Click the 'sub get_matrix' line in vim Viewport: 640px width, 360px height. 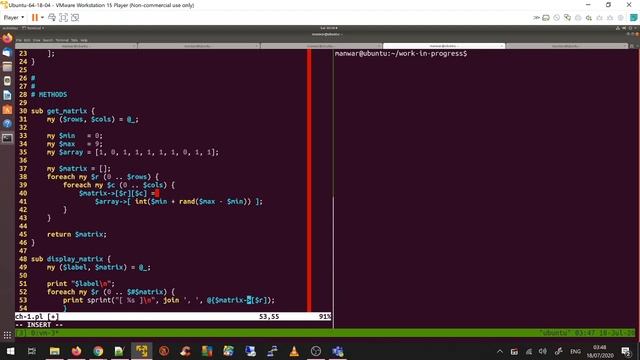(63, 111)
